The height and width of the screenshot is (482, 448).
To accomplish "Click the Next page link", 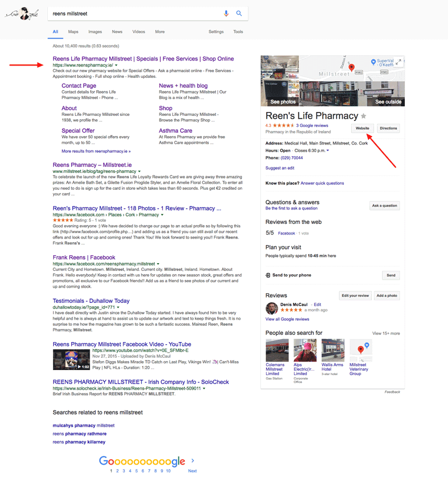I will pos(193,471).
